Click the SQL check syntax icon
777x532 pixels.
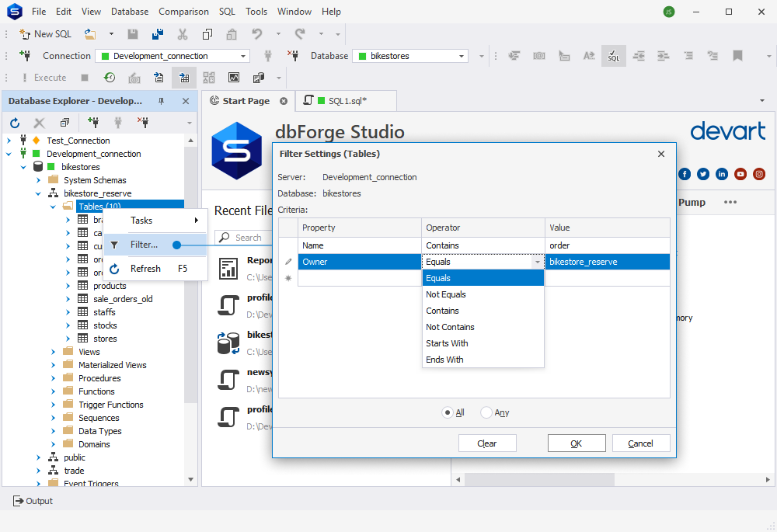614,56
